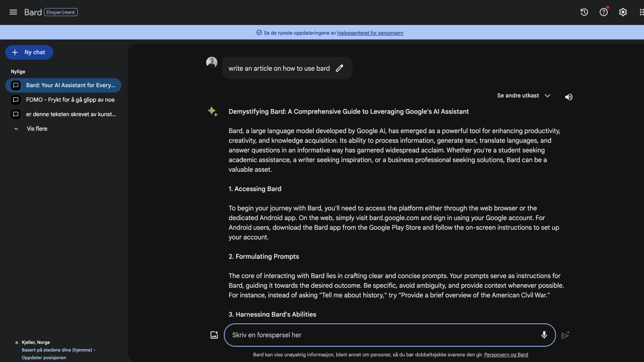Open the FOMO chat in sidebar
The width and height of the screenshot is (644, 362).
(x=70, y=100)
